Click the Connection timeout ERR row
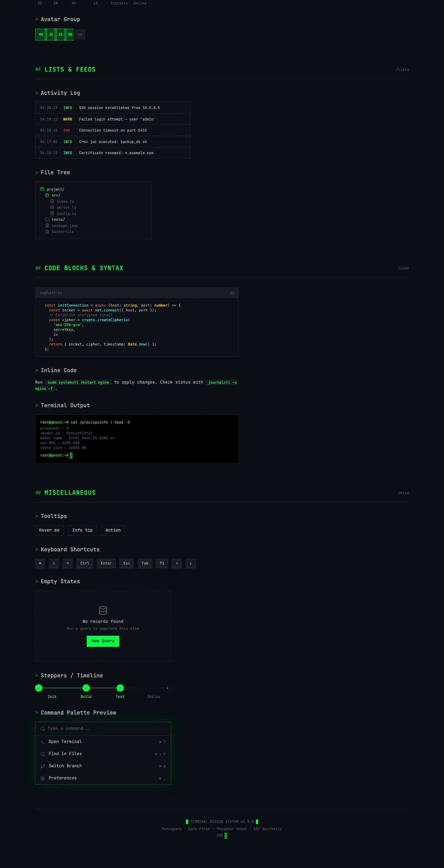 click(x=113, y=130)
